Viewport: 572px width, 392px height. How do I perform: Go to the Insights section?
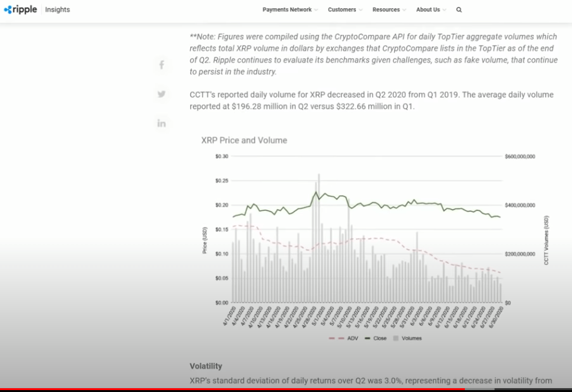point(58,10)
